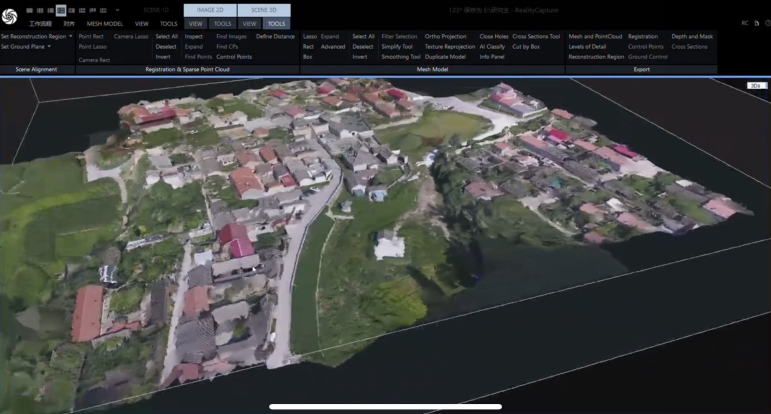
Task: Click Close Holes in Mesh Model
Action: coord(494,36)
